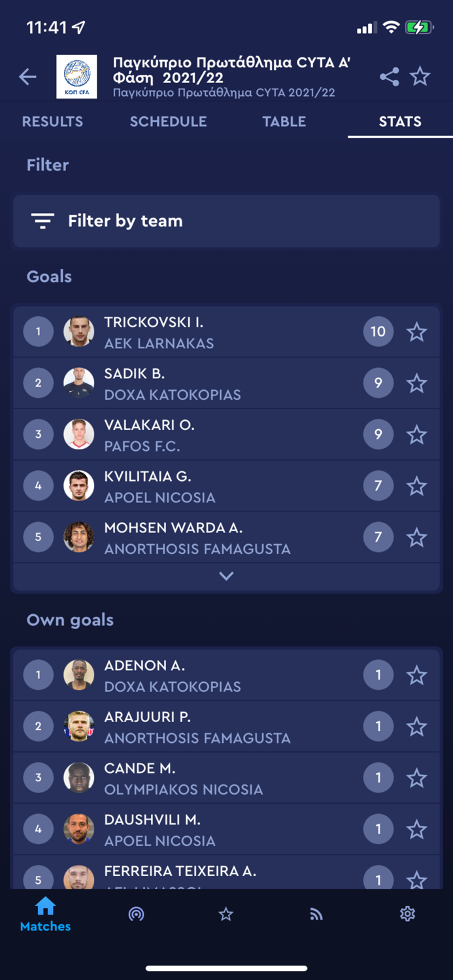
Task: Open the SCHEDULE tab
Action: point(168,122)
